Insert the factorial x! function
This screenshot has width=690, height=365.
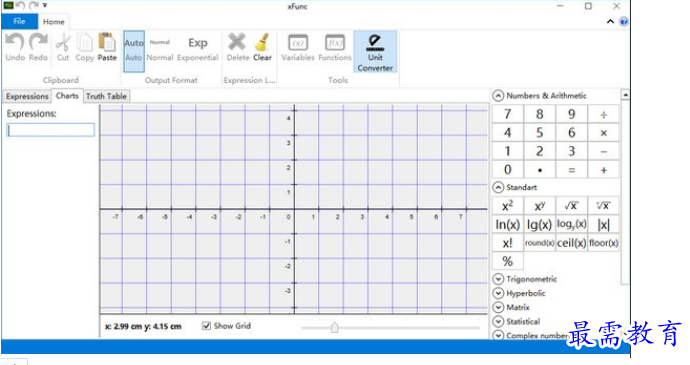[507, 243]
